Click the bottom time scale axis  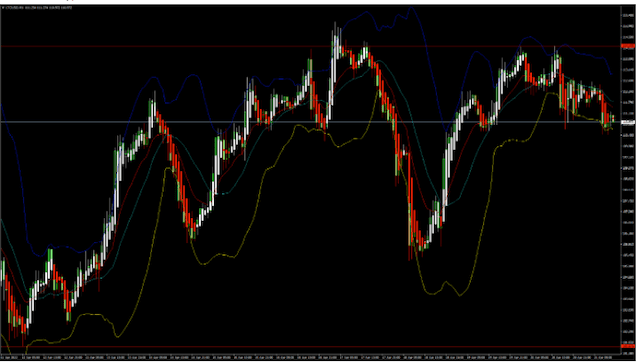pyautogui.click(x=310, y=357)
